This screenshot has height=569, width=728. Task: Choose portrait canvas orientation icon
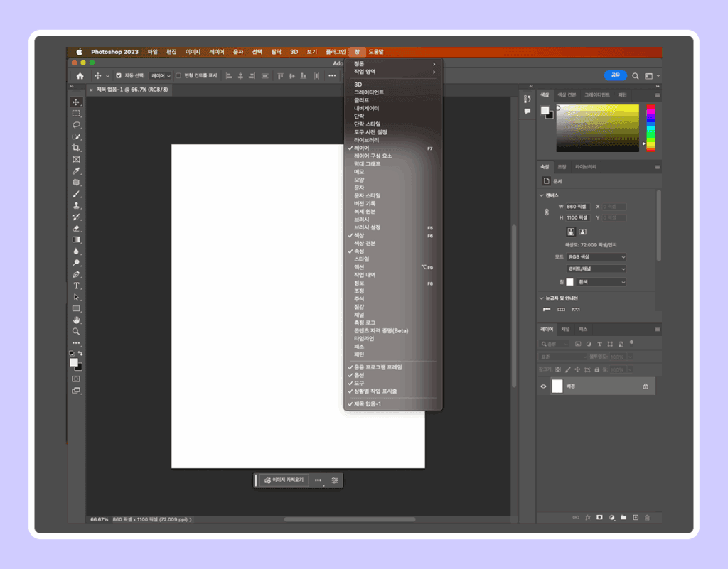571,232
